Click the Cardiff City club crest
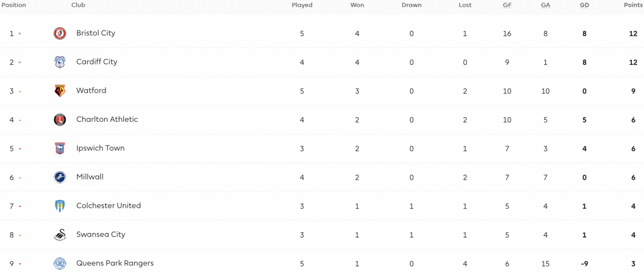 (x=60, y=62)
